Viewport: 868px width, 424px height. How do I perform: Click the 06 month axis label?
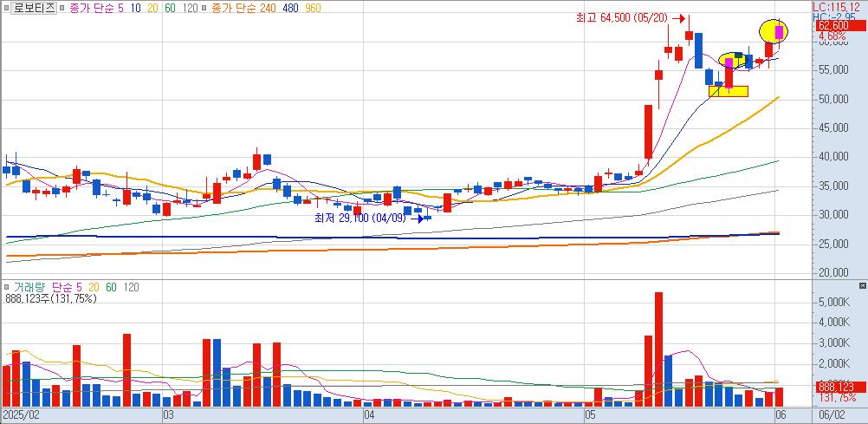pyautogui.click(x=783, y=414)
